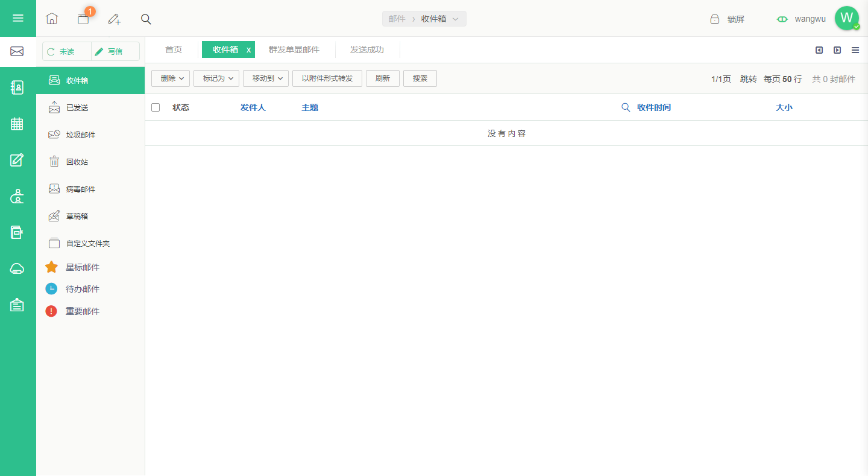Click 刷新 refresh button
The image size is (868, 476).
click(383, 78)
